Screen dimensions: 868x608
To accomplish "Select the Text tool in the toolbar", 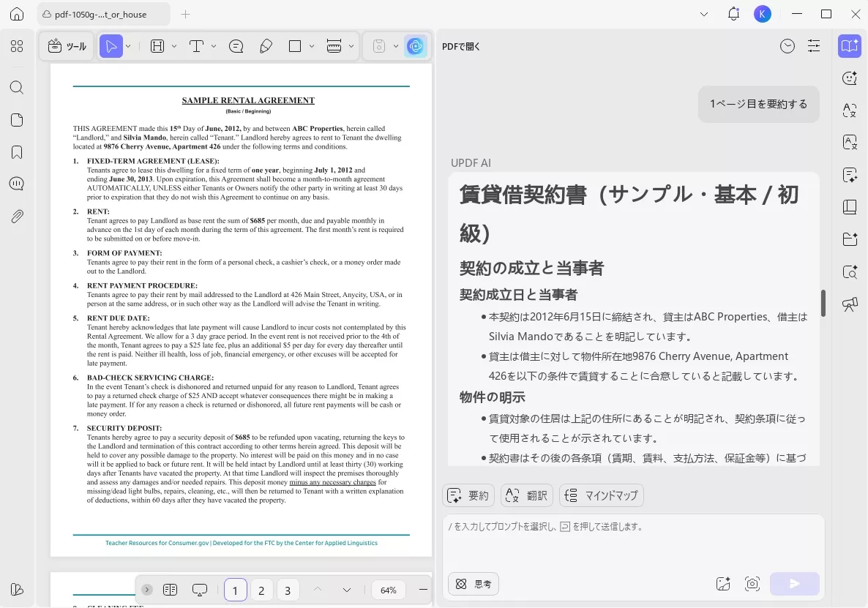I will 197,46.
